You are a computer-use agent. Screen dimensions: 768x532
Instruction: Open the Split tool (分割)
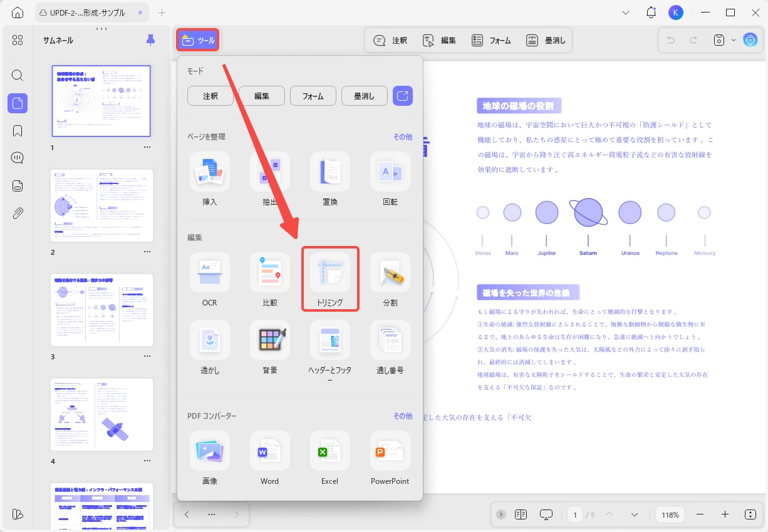(390, 280)
